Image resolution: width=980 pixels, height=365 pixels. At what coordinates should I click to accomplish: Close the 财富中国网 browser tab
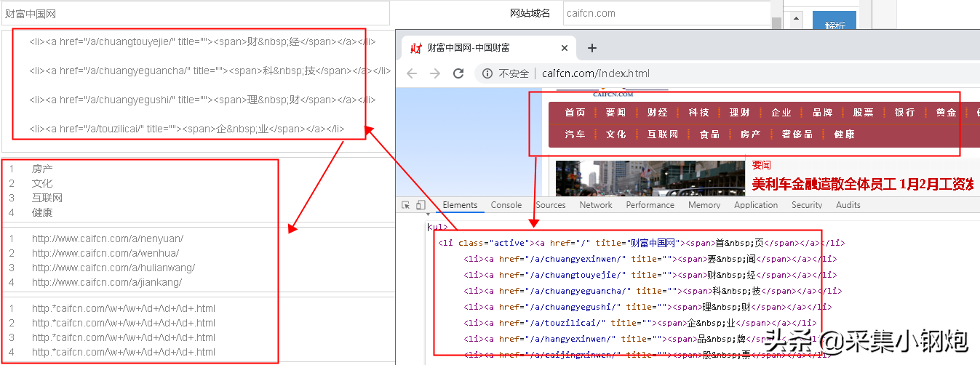565,48
